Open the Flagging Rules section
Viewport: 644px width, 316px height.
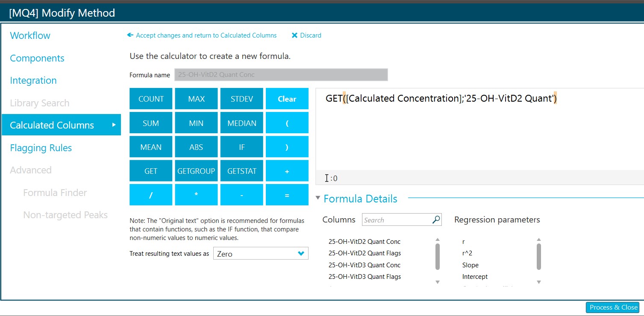pyautogui.click(x=41, y=148)
